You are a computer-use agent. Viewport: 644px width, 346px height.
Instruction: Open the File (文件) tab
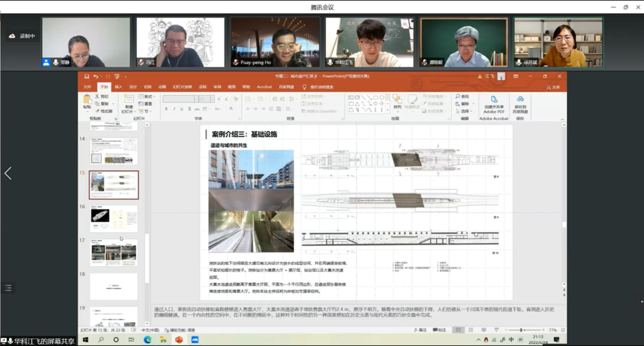pyautogui.click(x=87, y=87)
